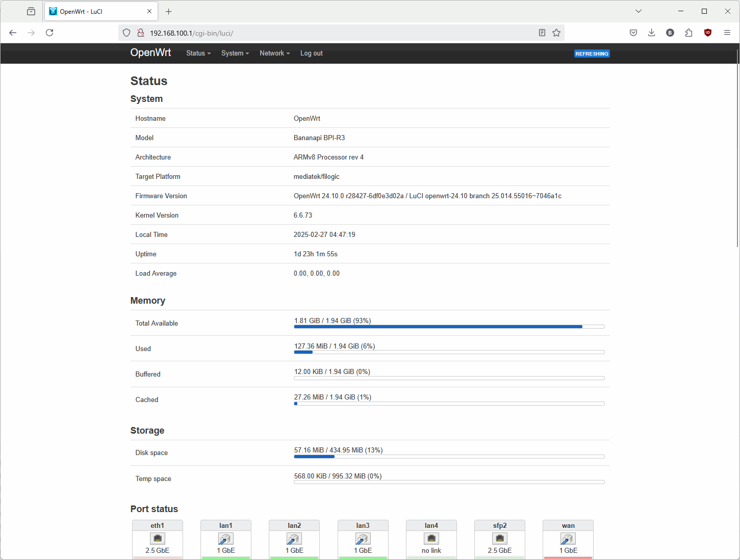Reload the LuCI page
This screenshot has width=740, height=560.
point(49,33)
